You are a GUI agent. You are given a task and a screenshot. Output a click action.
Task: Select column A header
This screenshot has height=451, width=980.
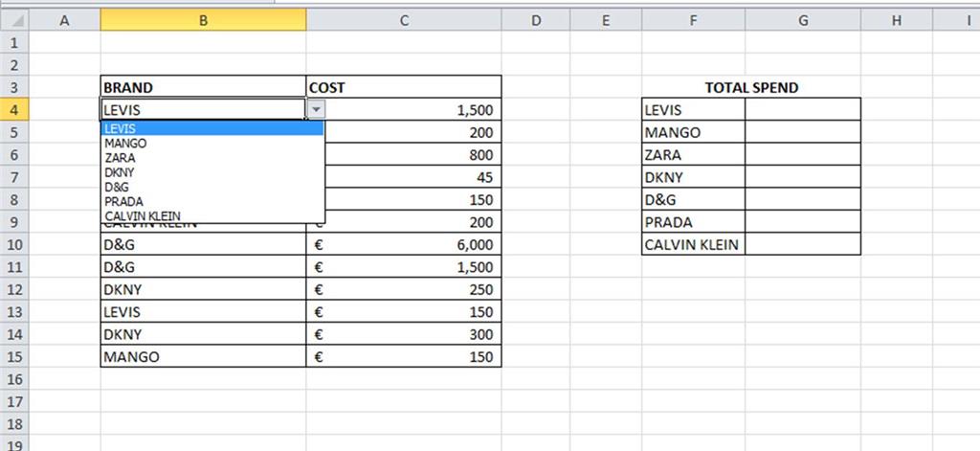(64, 21)
